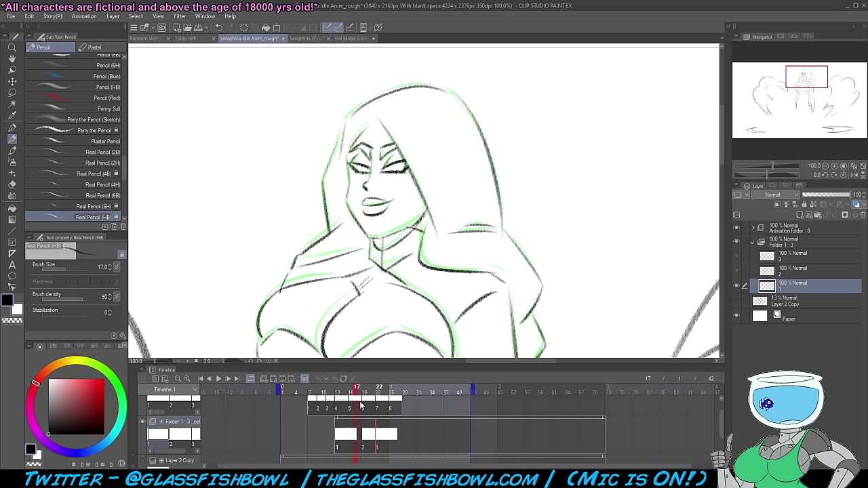Select the Eraser tool
Image resolution: width=868 pixels, height=488 pixels.
(x=12, y=184)
